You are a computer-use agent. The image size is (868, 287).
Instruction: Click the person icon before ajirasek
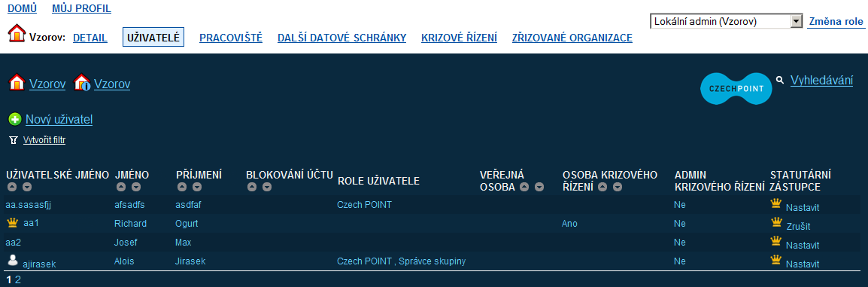click(13, 261)
